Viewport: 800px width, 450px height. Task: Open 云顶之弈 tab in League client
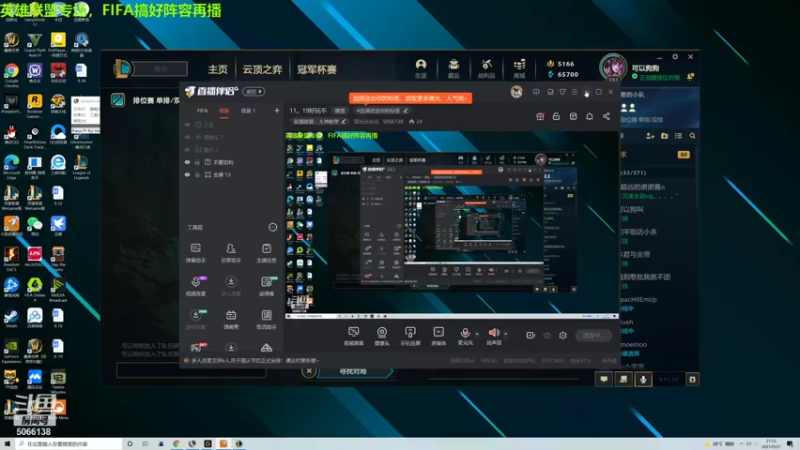pos(262,69)
